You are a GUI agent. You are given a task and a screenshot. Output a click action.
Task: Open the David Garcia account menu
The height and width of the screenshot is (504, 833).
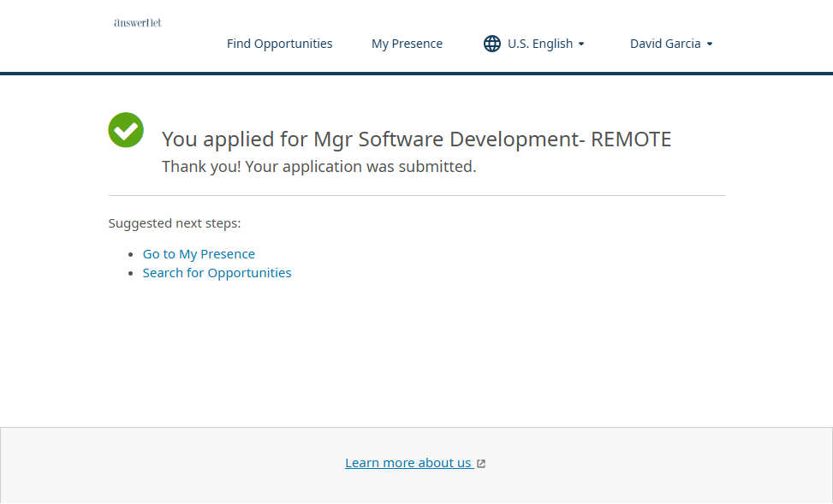coord(665,44)
